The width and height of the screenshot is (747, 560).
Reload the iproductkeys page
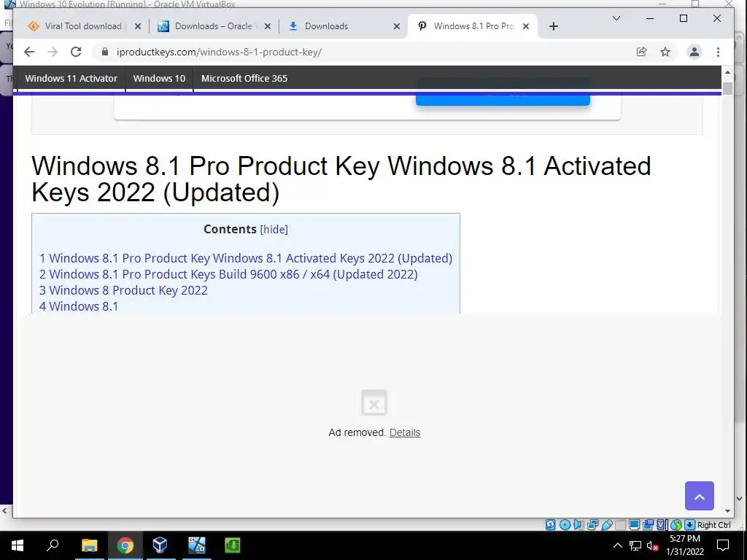pos(76,52)
